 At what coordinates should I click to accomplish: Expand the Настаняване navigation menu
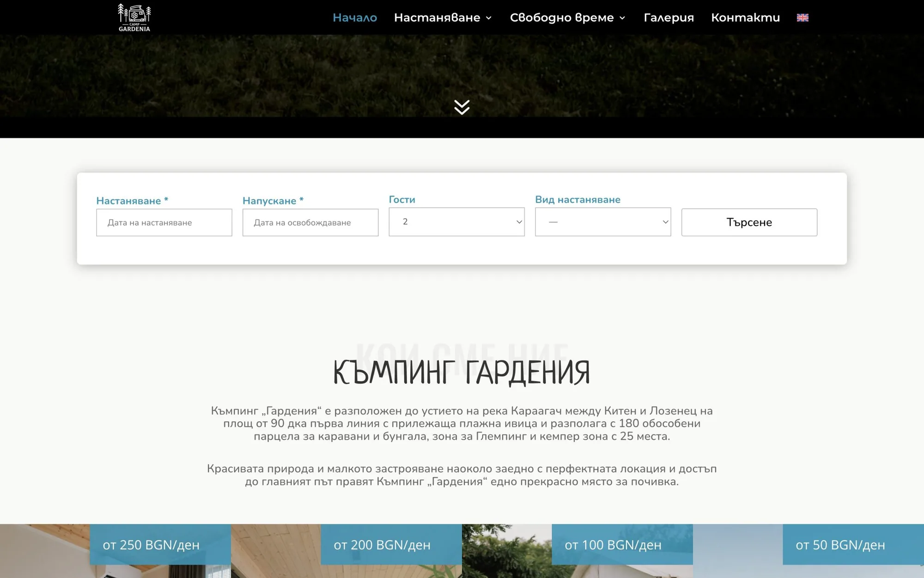[443, 18]
